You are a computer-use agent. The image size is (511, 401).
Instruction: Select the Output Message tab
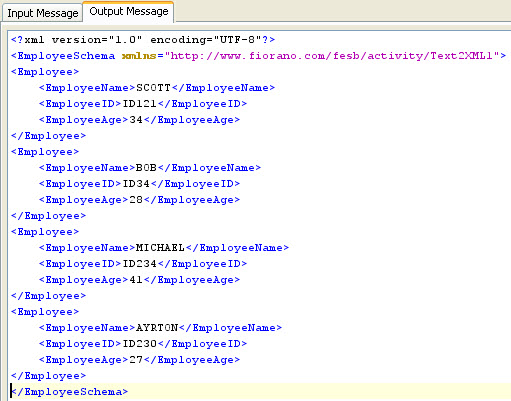[128, 12]
